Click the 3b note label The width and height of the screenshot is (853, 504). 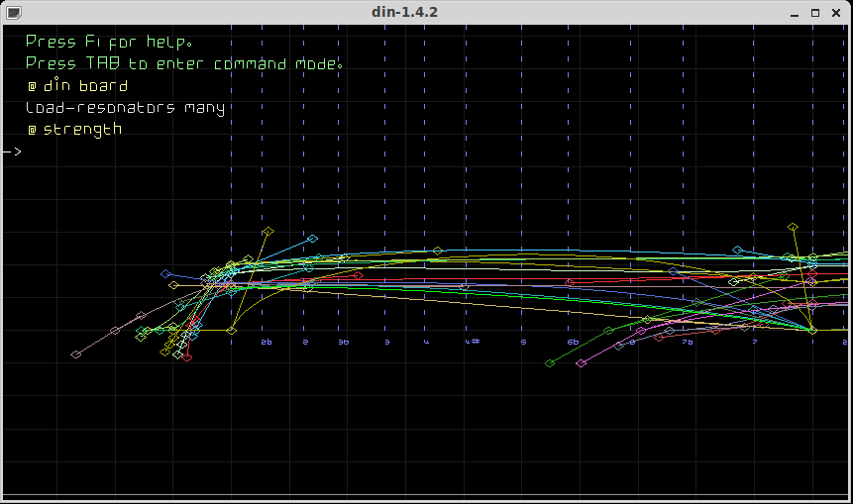point(343,342)
